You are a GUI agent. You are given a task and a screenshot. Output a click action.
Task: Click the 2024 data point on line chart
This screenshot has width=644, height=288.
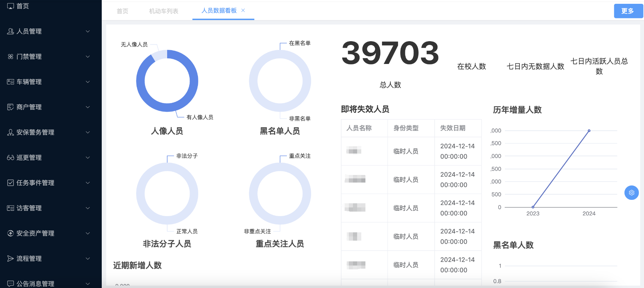coord(589,131)
